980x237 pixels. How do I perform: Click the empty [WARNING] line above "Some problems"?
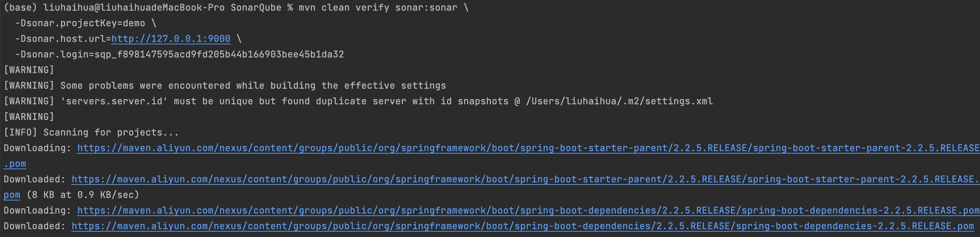29,70
